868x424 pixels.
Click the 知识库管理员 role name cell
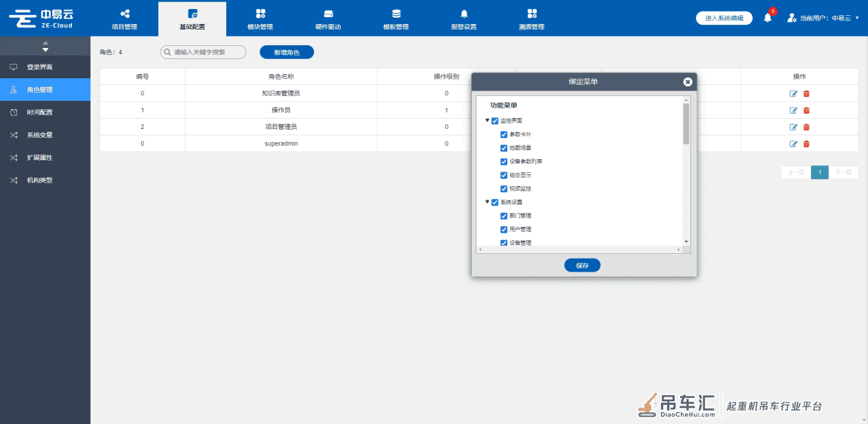[281, 93]
